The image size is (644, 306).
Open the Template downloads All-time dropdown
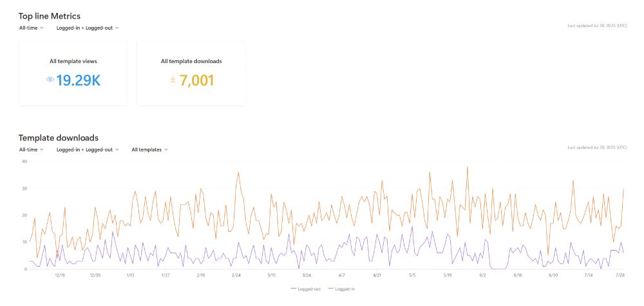pyautogui.click(x=31, y=149)
